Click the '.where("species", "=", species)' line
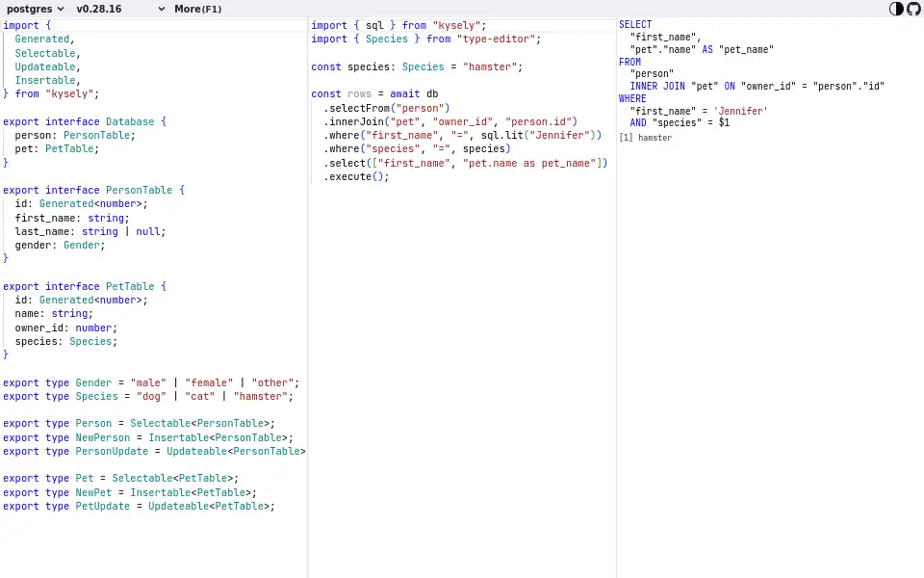This screenshot has width=924, height=578. pos(417,148)
